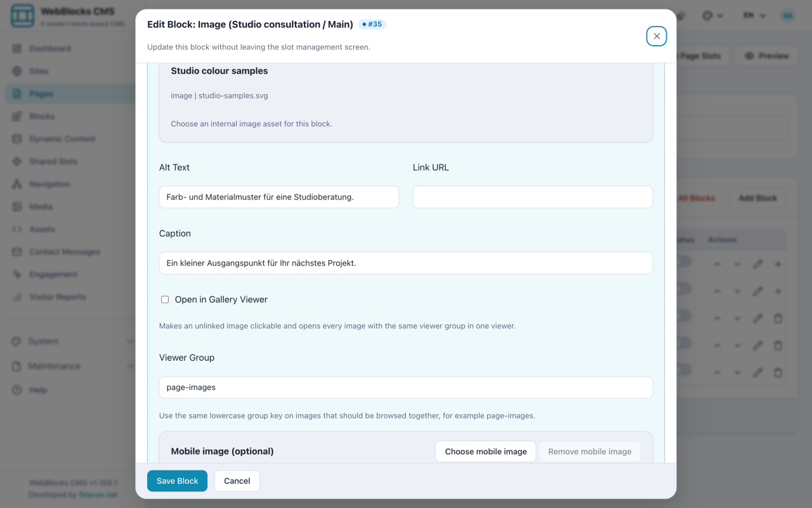Click trash delete icon in bottom block row
The width and height of the screenshot is (812, 508).
[x=778, y=372]
